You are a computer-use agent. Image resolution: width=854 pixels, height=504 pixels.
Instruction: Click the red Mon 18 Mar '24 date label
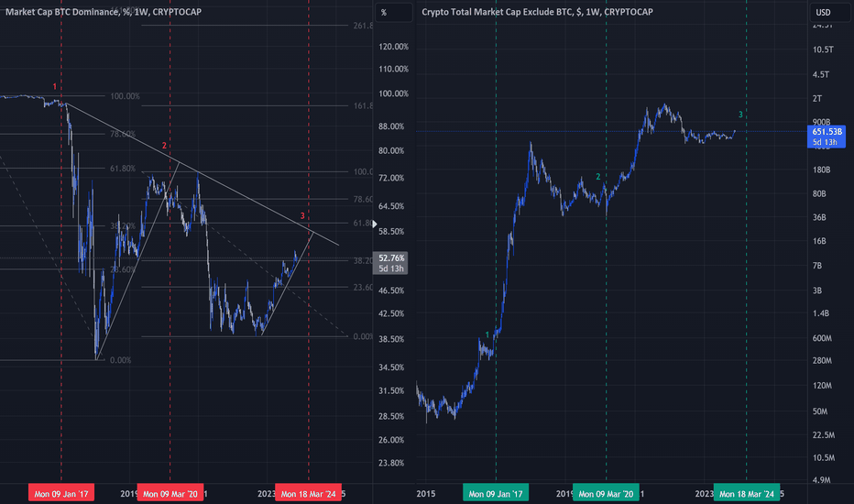click(308, 493)
